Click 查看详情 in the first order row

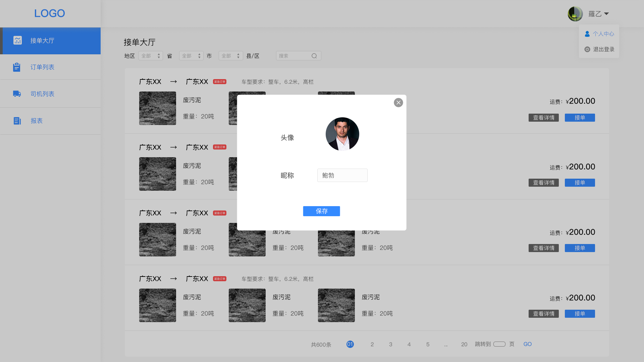click(x=544, y=118)
